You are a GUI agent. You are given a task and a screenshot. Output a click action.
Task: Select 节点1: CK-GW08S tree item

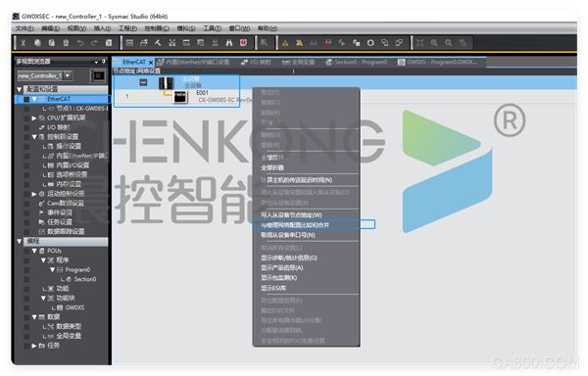pos(79,109)
